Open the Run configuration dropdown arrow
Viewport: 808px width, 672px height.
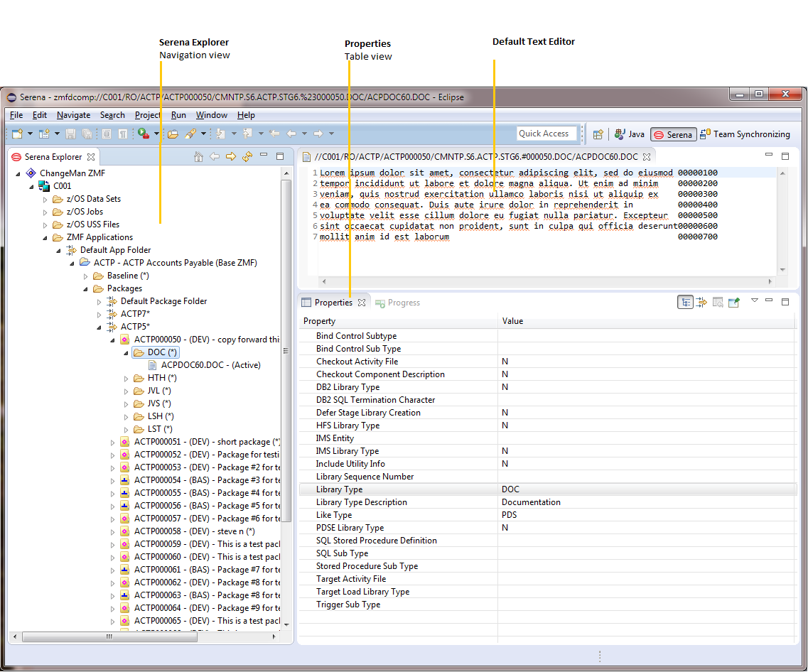156,134
